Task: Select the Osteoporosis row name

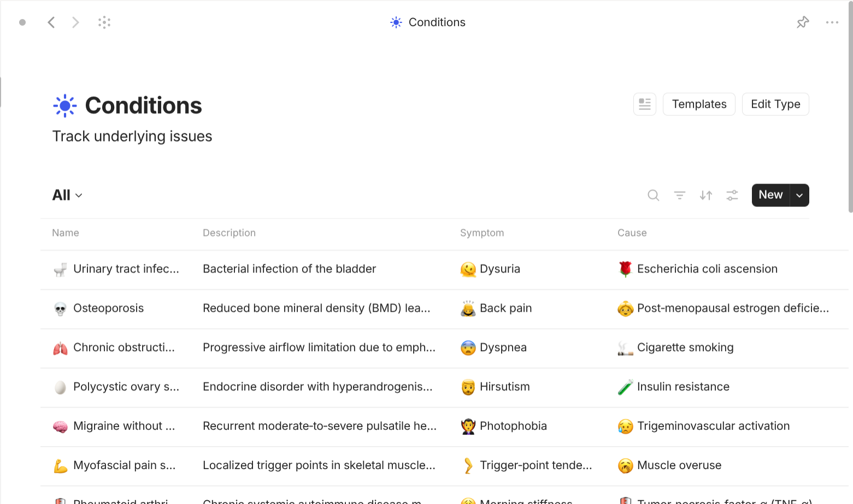Action: pyautogui.click(x=108, y=308)
